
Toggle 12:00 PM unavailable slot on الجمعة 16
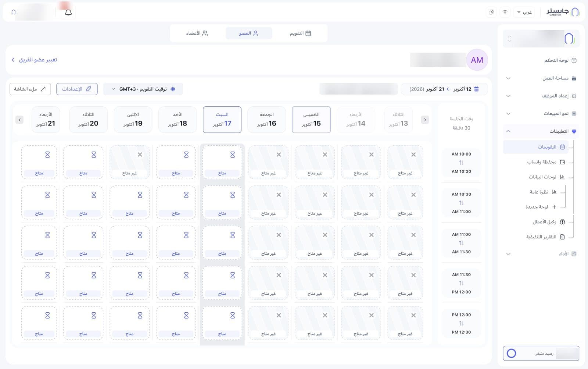pyautogui.click(x=268, y=323)
